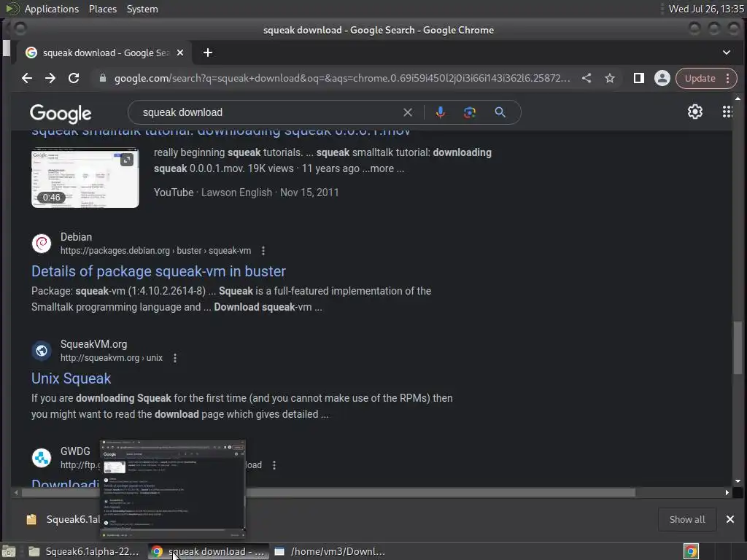This screenshot has height=560, width=747.
Task: Click the page vertical scrollbar thumb
Action: 738,348
